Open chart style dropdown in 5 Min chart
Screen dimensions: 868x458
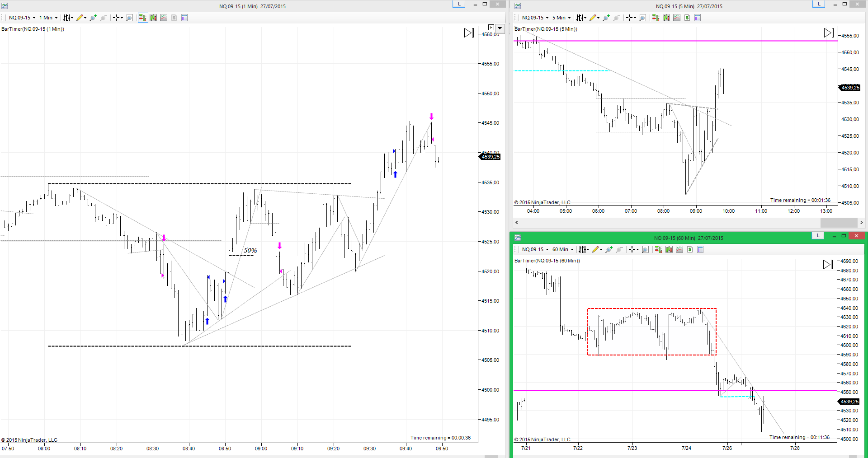tap(581, 18)
